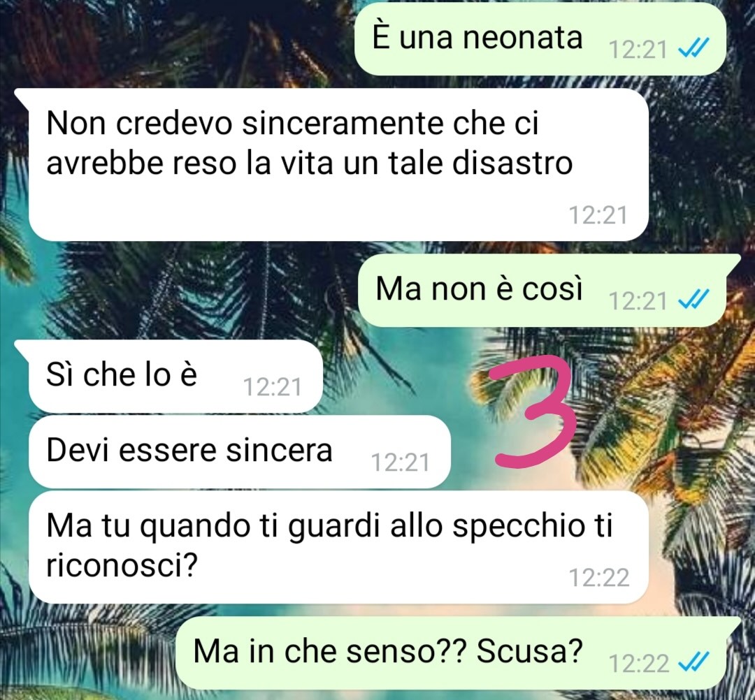
Task: Tap the blue checkmarks on 'Ma in che senso?? Scusa?'
Action: tap(693, 662)
